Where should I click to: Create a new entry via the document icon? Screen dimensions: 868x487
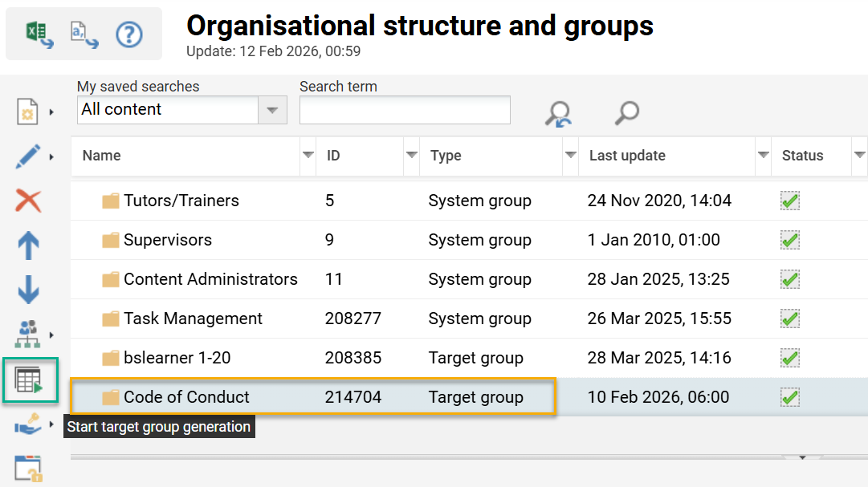pyautogui.click(x=26, y=111)
